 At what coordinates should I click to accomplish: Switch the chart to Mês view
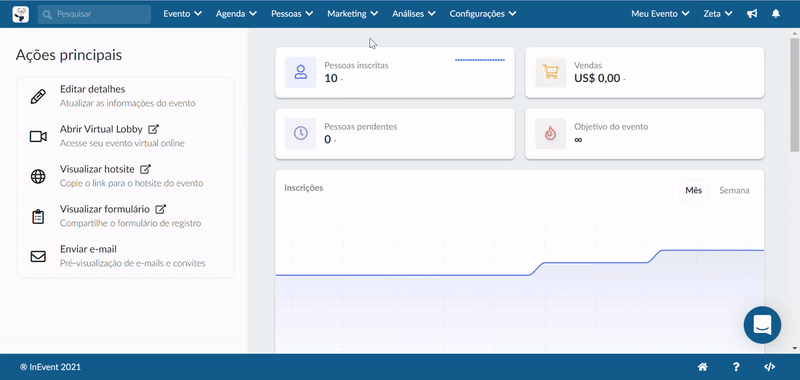click(693, 191)
